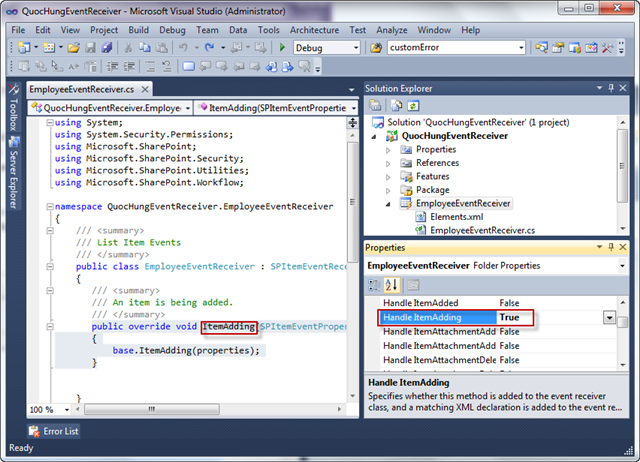Click the Refresh icon in Solution Explorer
Image resolution: width=640 pixels, height=462 pixels.
click(413, 106)
